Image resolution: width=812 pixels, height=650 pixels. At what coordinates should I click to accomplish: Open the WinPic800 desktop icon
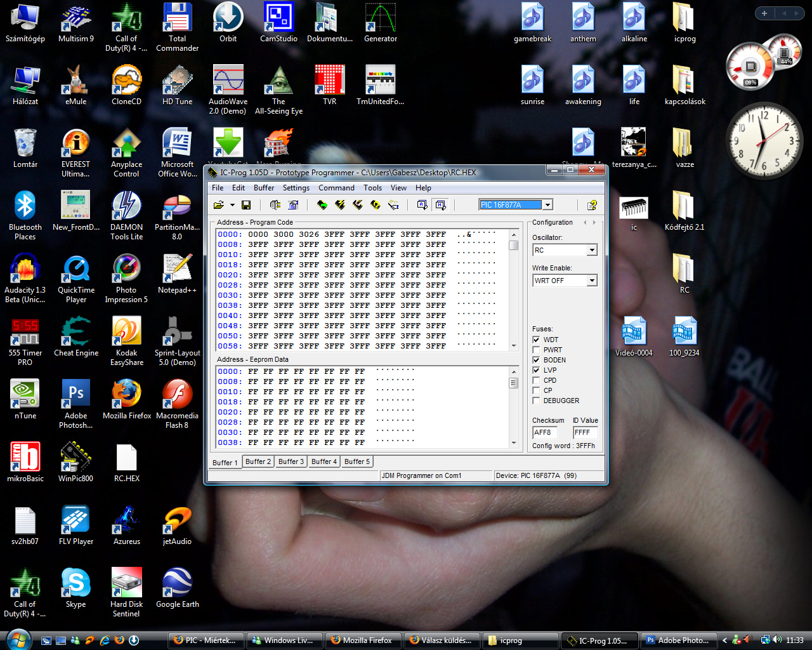(76, 463)
